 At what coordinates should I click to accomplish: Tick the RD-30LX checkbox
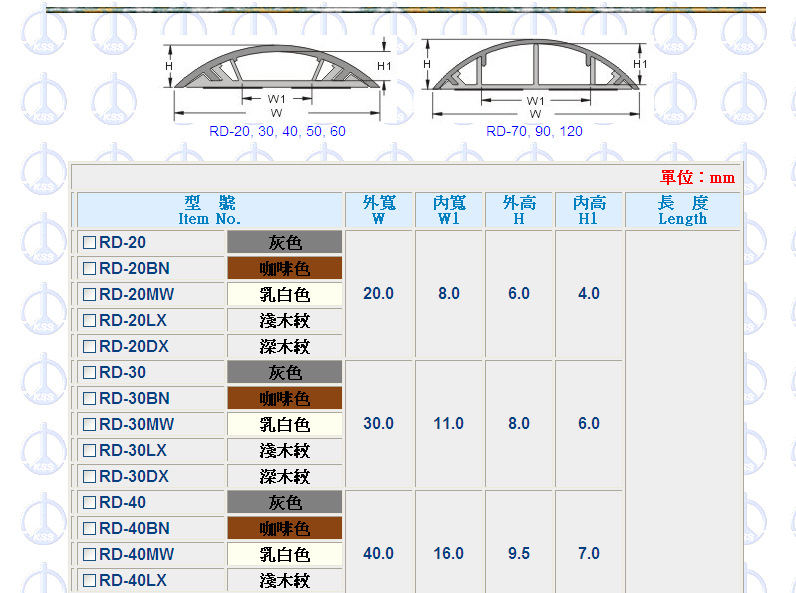click(x=89, y=450)
